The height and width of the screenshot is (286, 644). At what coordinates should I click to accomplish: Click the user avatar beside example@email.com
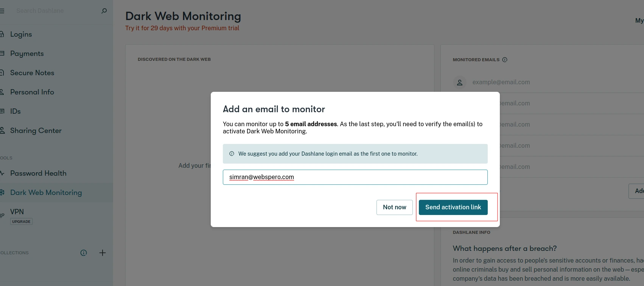[x=460, y=82]
